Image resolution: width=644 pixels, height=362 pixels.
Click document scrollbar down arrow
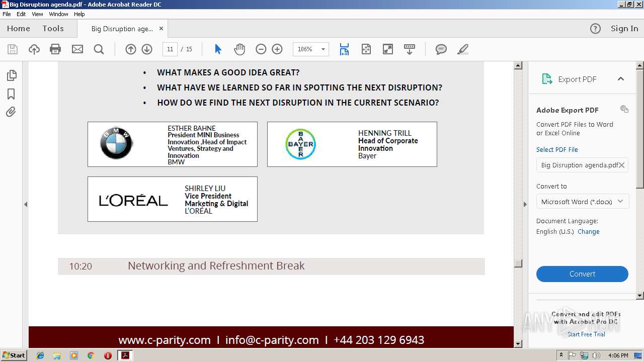coord(518,344)
